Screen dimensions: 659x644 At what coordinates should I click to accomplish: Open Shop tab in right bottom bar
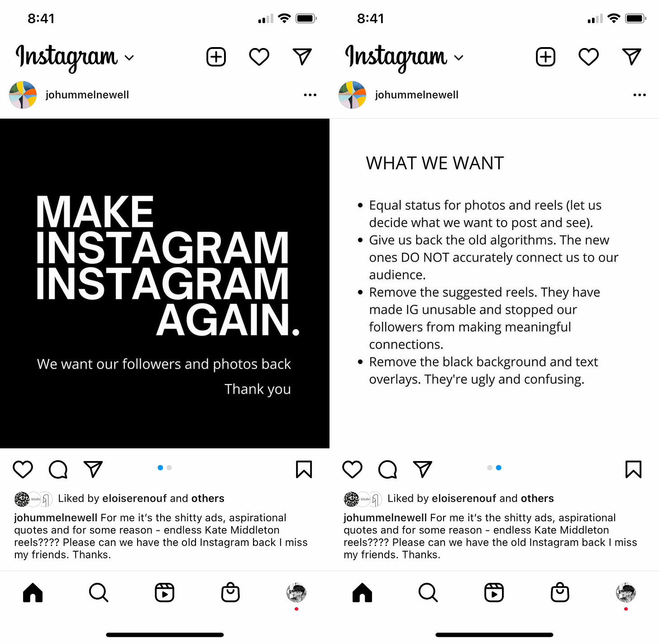(x=560, y=592)
